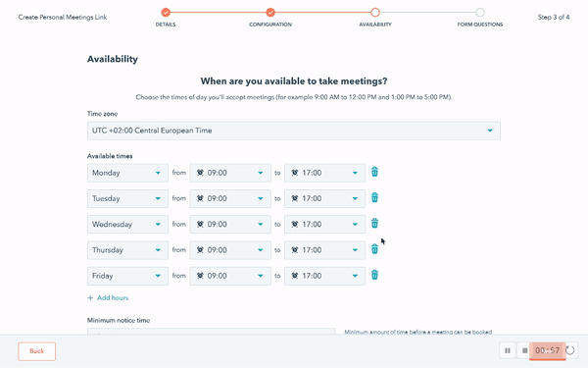
Task: Click the Back button
Action: coord(37,351)
